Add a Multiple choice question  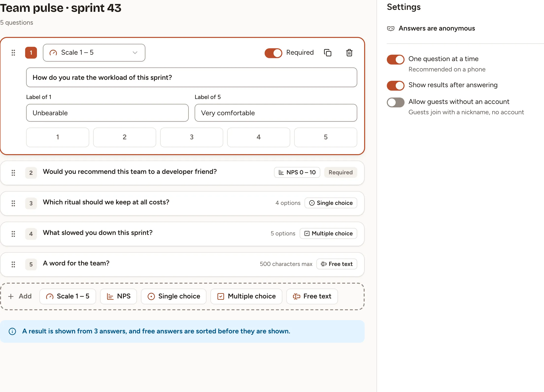246,296
